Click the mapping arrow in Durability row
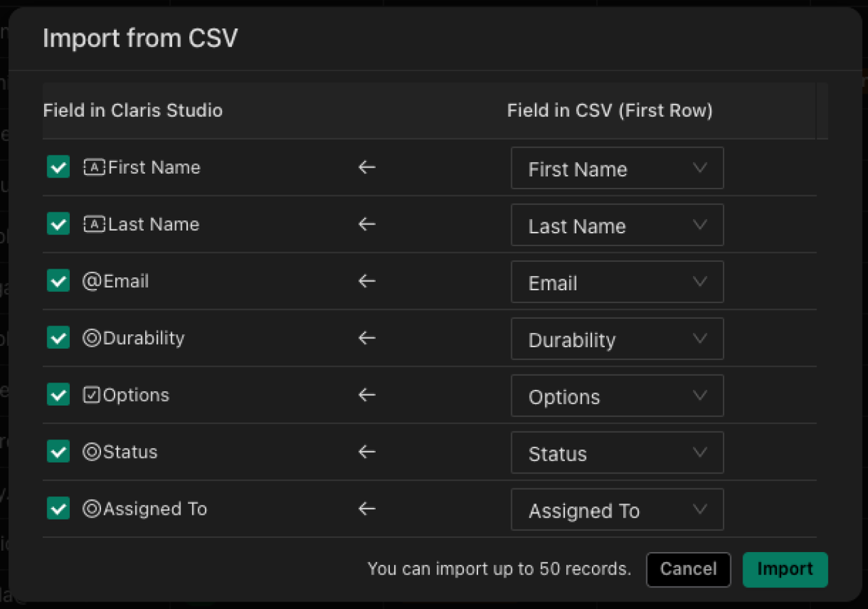This screenshot has height=609, width=868. 367,338
